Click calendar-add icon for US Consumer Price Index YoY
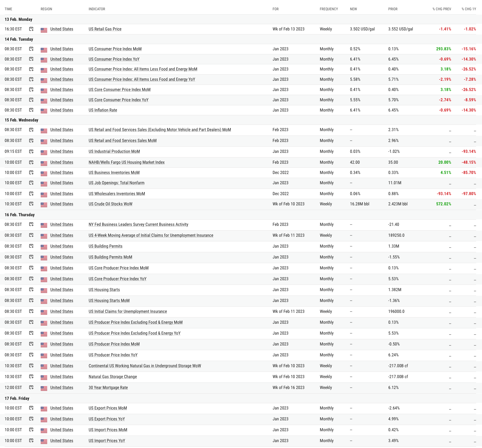 point(31,59)
